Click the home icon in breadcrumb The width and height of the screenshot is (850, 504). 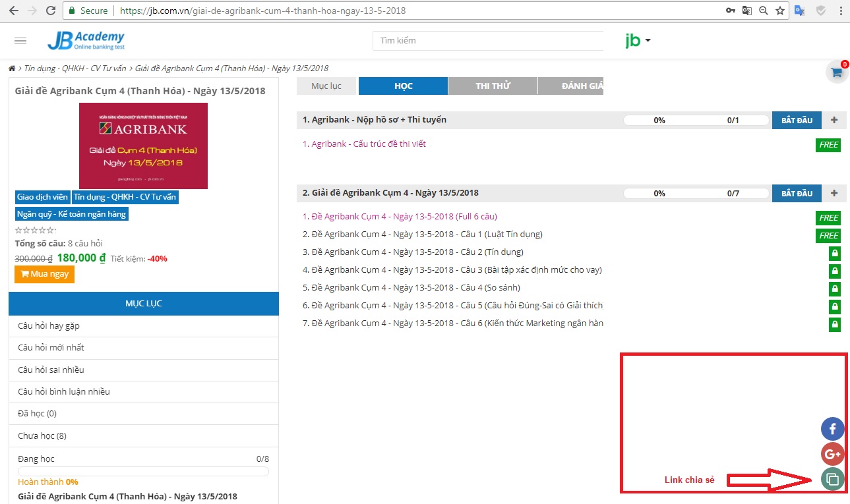tap(12, 69)
